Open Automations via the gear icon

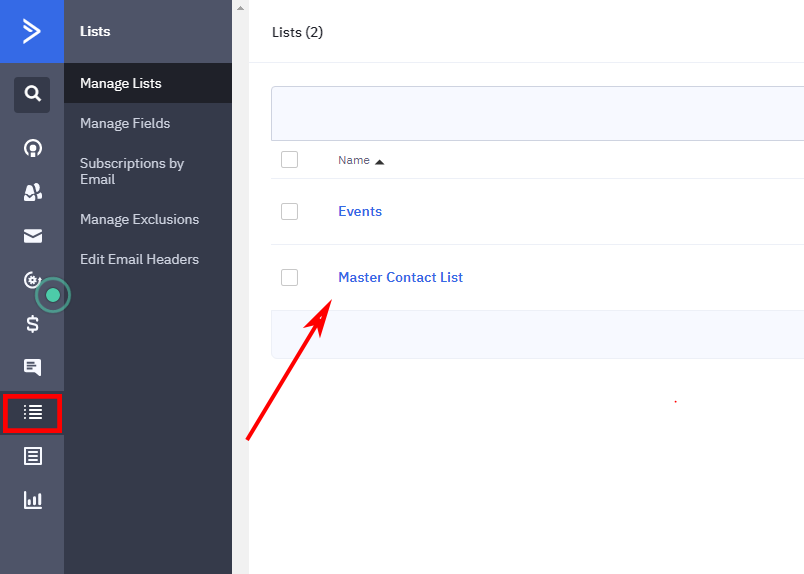click(32, 280)
